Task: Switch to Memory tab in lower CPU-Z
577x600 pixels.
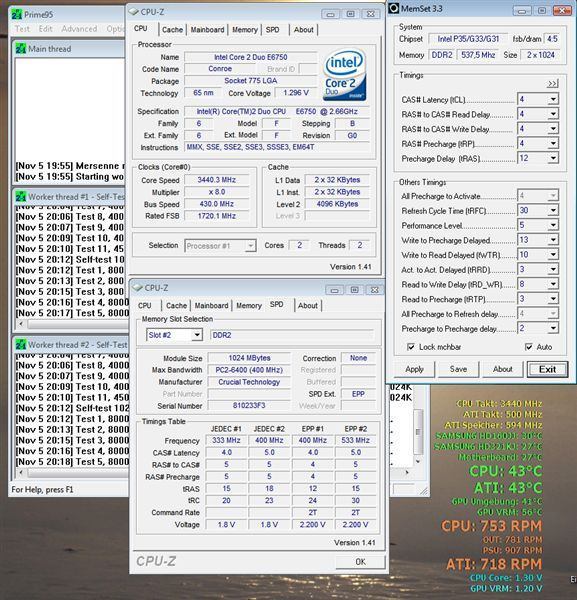Action: (249, 305)
